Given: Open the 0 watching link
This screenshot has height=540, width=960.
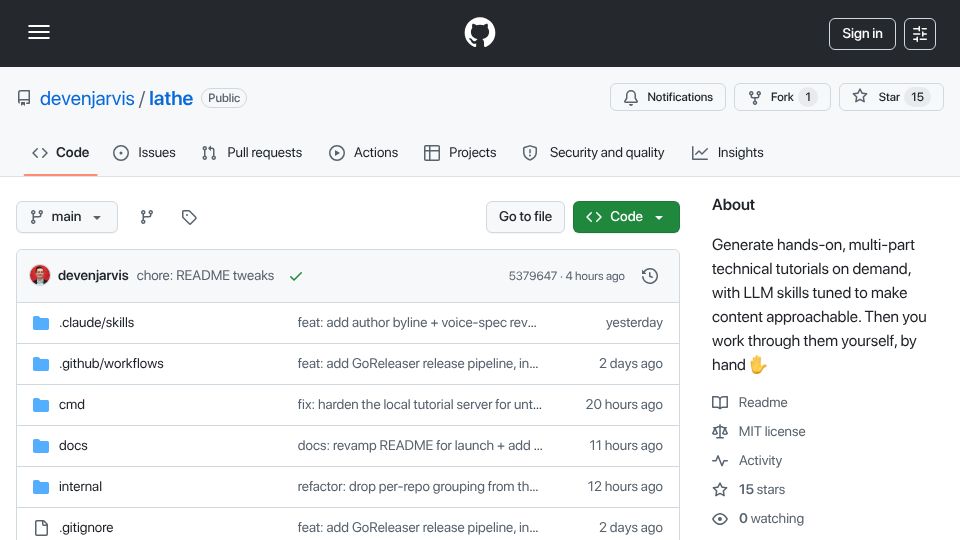Looking at the screenshot, I should click(x=771, y=519).
